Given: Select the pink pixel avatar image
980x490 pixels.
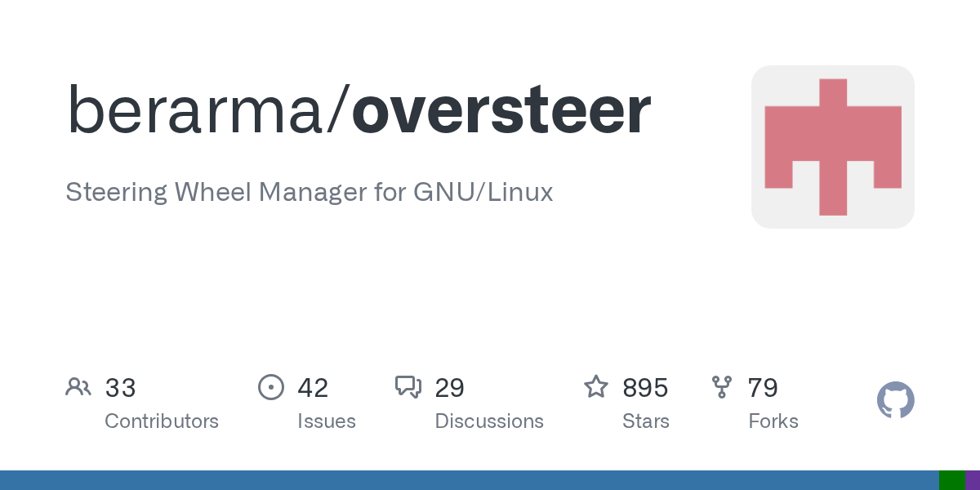Looking at the screenshot, I should pos(832,147).
